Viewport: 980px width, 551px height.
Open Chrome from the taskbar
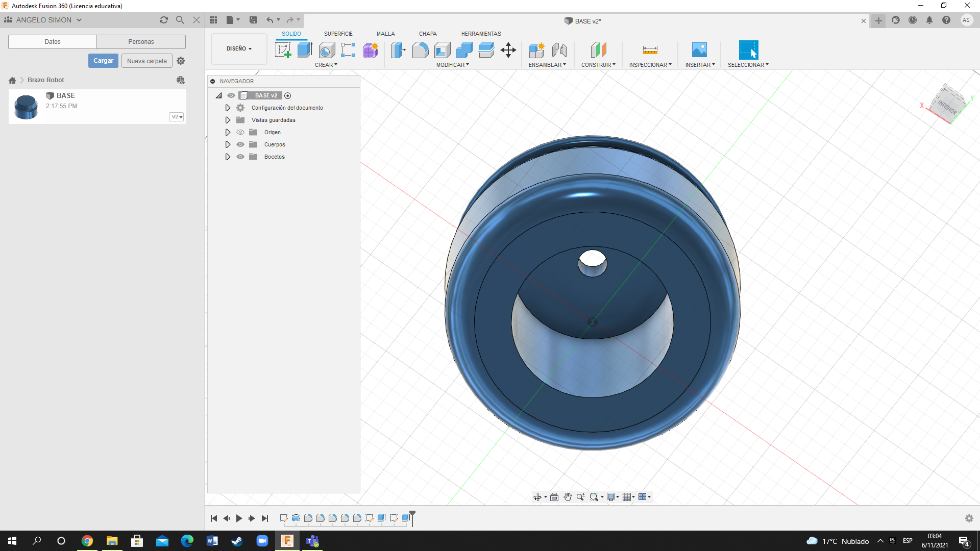click(87, 541)
